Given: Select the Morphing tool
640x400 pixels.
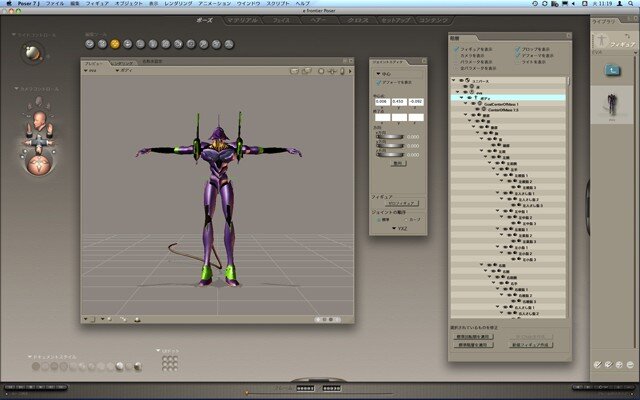Looking at the screenshot, I should coord(216,44).
